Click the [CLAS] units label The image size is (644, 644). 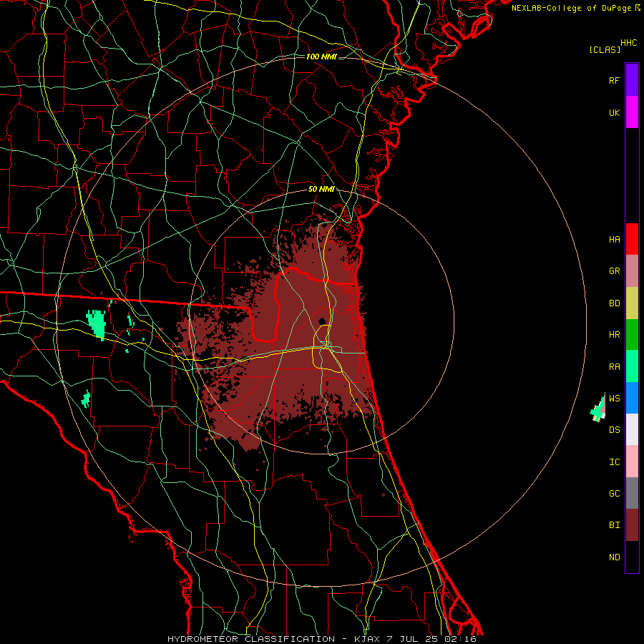pos(605,50)
